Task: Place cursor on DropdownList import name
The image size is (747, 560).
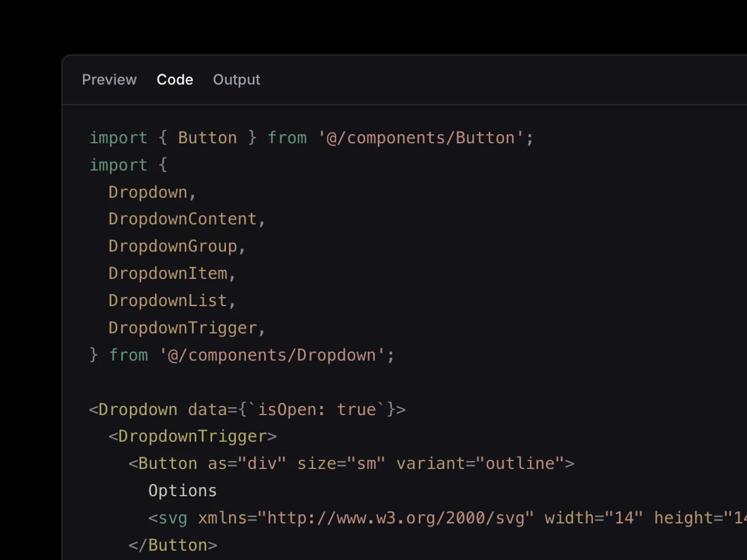Action: (168, 301)
